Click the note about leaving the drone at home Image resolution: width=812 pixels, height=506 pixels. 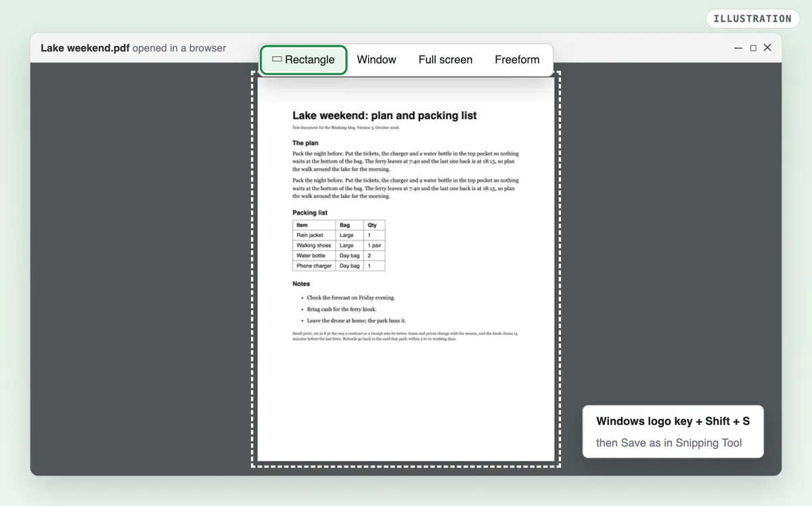pyautogui.click(x=356, y=321)
